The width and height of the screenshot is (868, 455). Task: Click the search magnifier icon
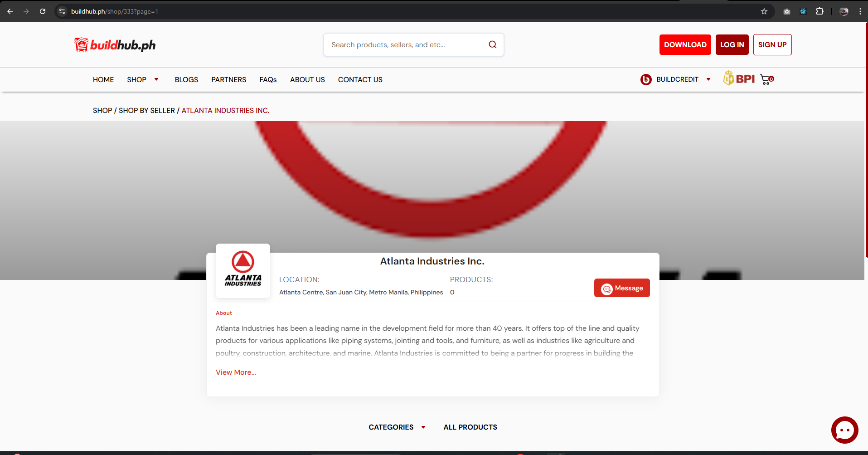point(492,44)
